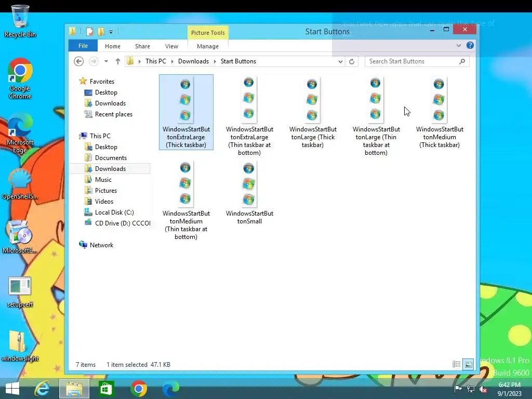Click the Windows Start button
The width and height of the screenshot is (532, 399).
click(12, 389)
